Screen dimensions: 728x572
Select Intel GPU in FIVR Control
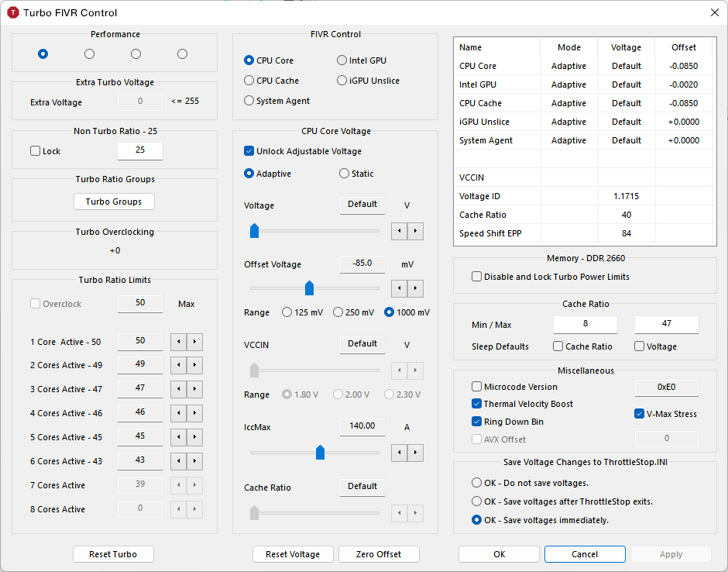click(x=362, y=60)
